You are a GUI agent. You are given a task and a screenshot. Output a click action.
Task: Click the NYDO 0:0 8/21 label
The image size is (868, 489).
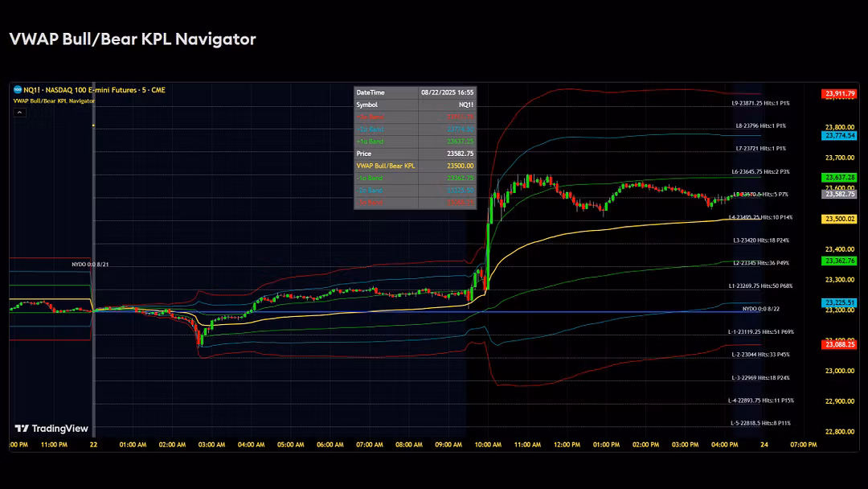(x=90, y=264)
